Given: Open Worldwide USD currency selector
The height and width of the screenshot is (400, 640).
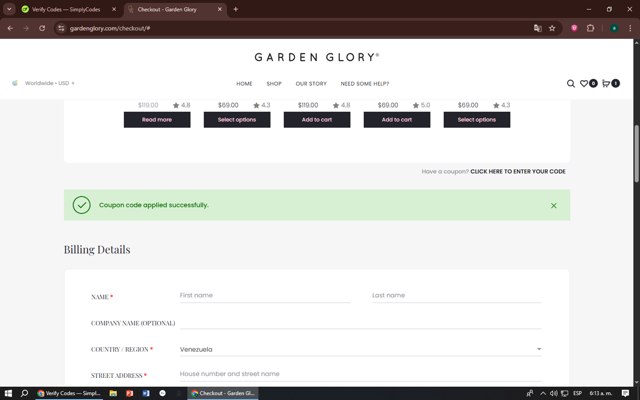Looking at the screenshot, I should coord(43,83).
